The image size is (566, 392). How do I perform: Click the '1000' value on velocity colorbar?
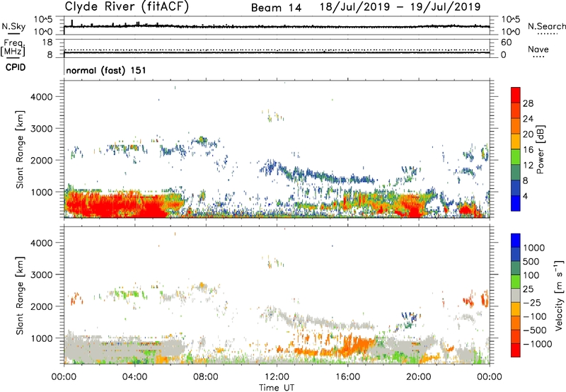(x=534, y=248)
